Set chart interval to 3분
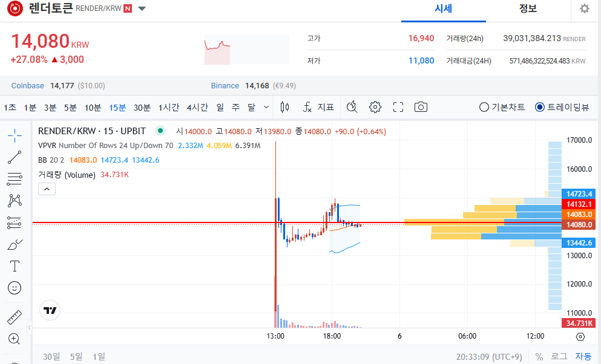 click(50, 108)
